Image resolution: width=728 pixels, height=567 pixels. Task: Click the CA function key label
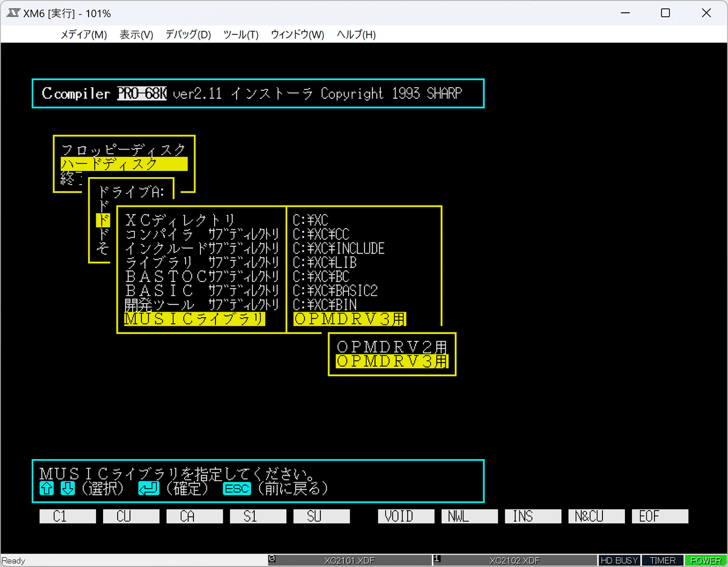tap(195, 517)
